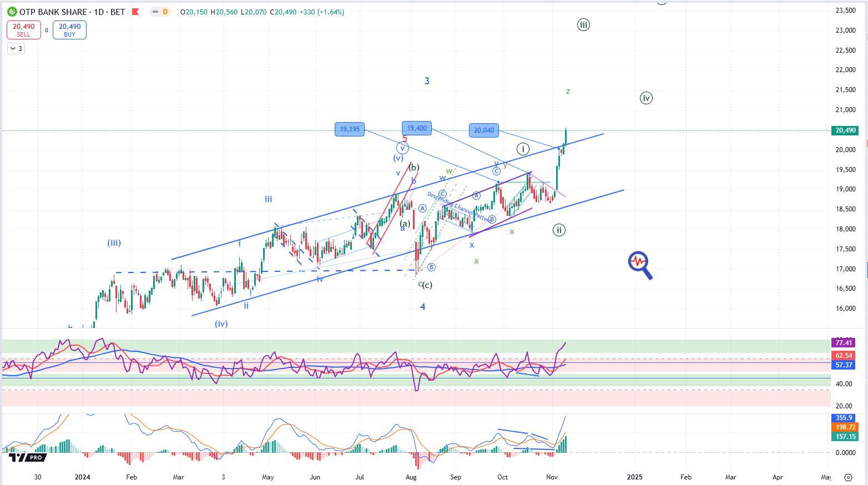Click the blue wave 3 label
The width and height of the screenshot is (868, 485).
[427, 81]
